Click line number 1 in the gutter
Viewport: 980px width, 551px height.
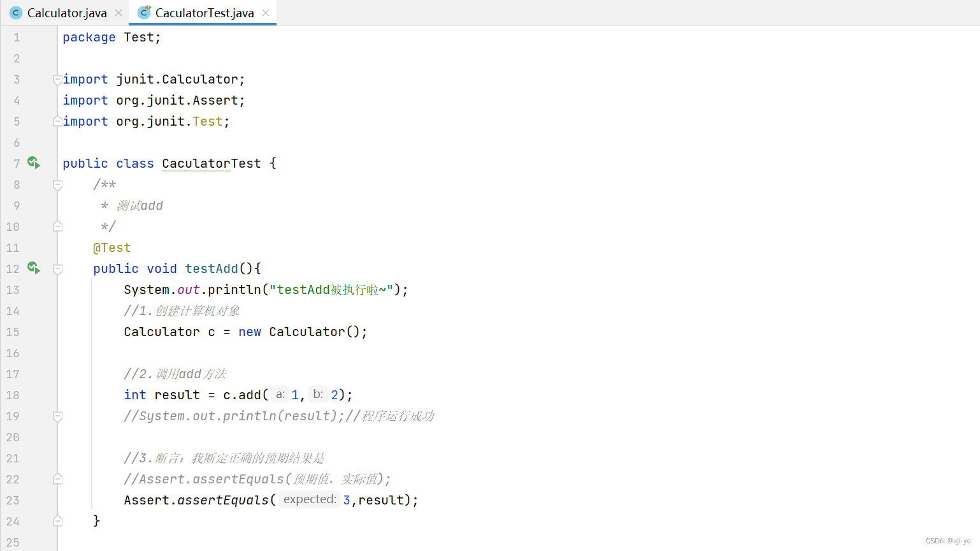point(17,38)
